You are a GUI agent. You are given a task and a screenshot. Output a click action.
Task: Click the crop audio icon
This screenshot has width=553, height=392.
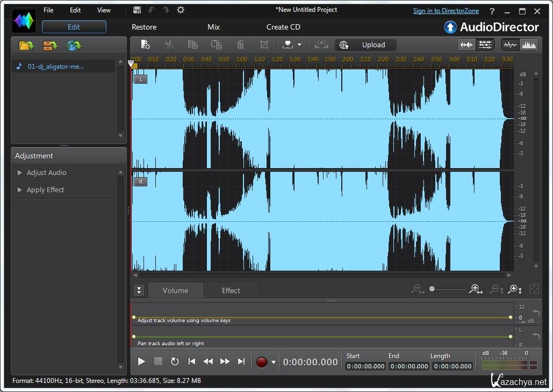click(x=264, y=45)
